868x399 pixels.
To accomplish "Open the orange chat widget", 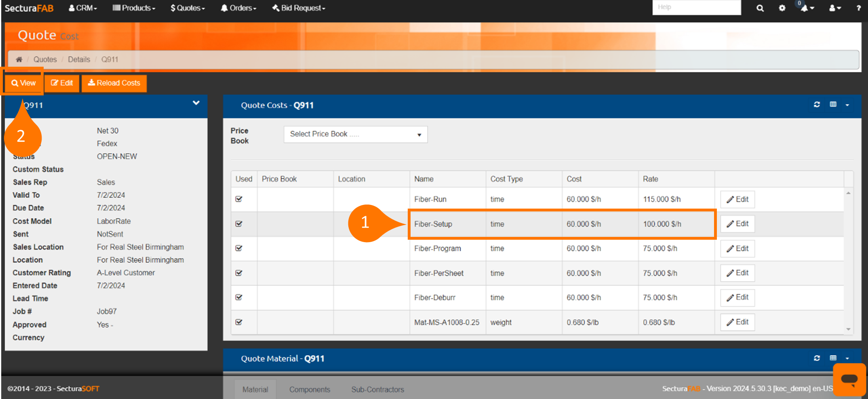I will 849,379.
